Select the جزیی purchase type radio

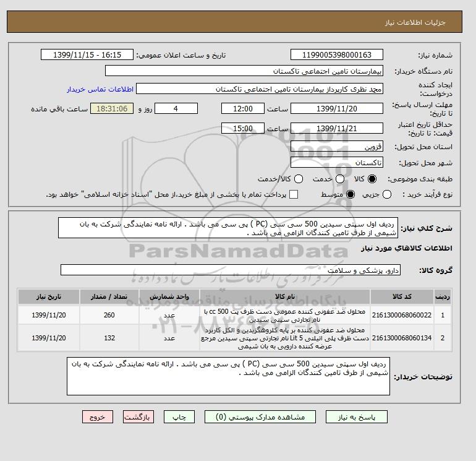387,194
